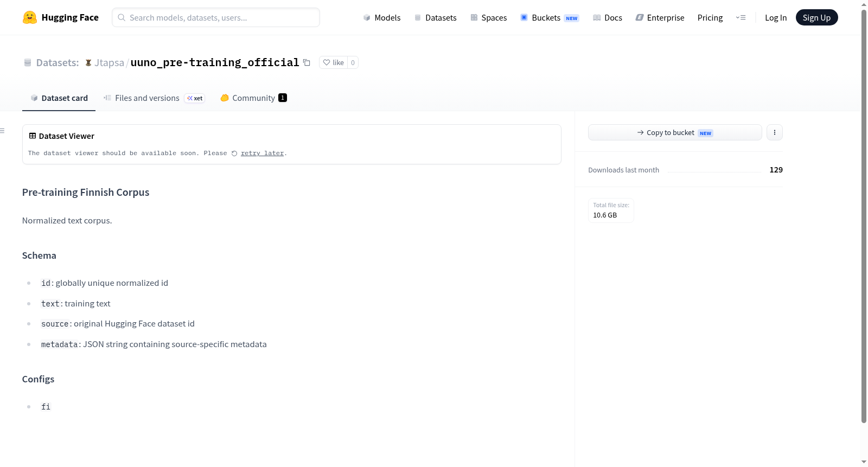This screenshot has height=467, width=868.
Task: Click the Datasets: breadcrumb link
Action: click(x=58, y=63)
